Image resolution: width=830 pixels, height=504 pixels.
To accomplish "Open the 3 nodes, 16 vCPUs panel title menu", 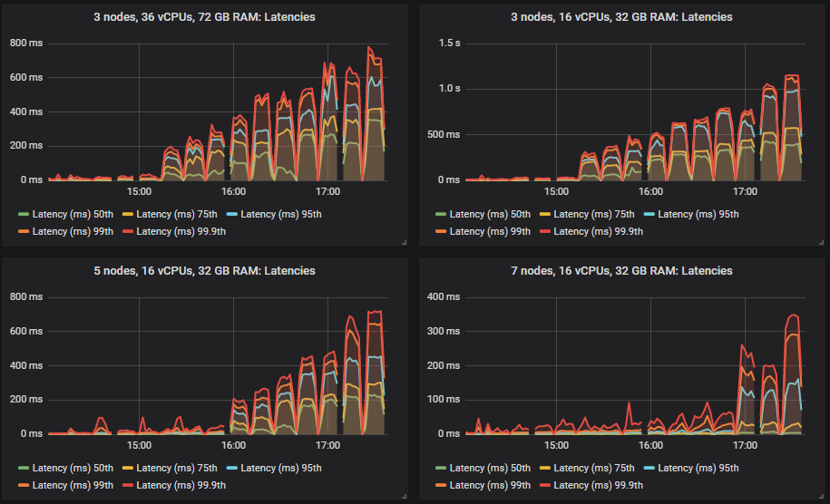I will pyautogui.click(x=621, y=17).
